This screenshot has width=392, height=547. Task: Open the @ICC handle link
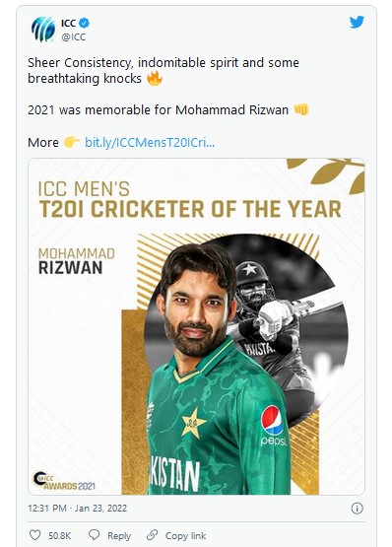(x=73, y=37)
